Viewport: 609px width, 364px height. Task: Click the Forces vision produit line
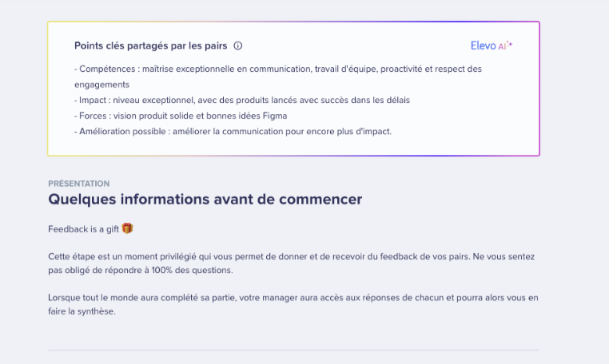[x=181, y=116]
